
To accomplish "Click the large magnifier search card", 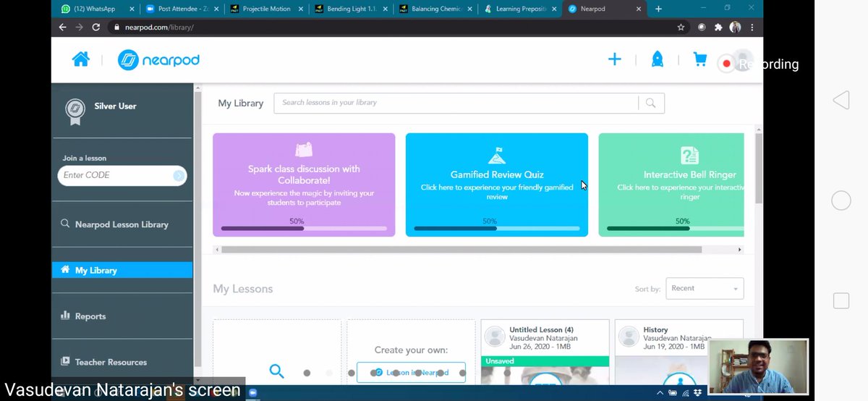I will 276,371.
